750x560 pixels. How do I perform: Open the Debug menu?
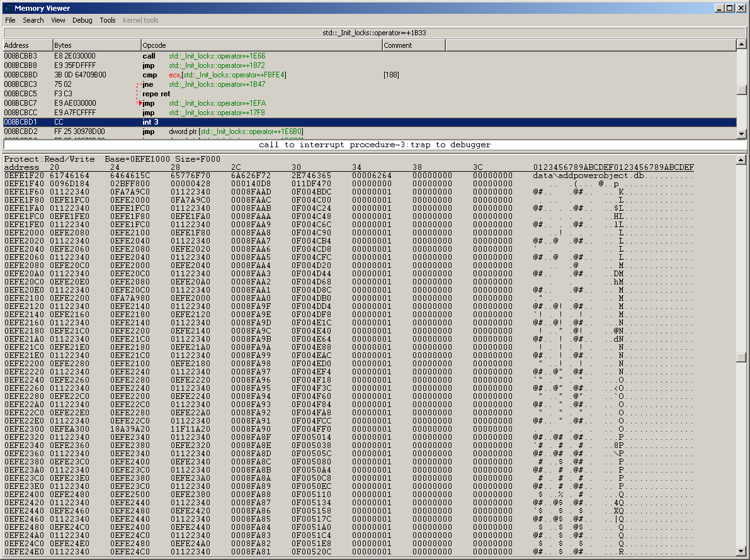pos(82,20)
